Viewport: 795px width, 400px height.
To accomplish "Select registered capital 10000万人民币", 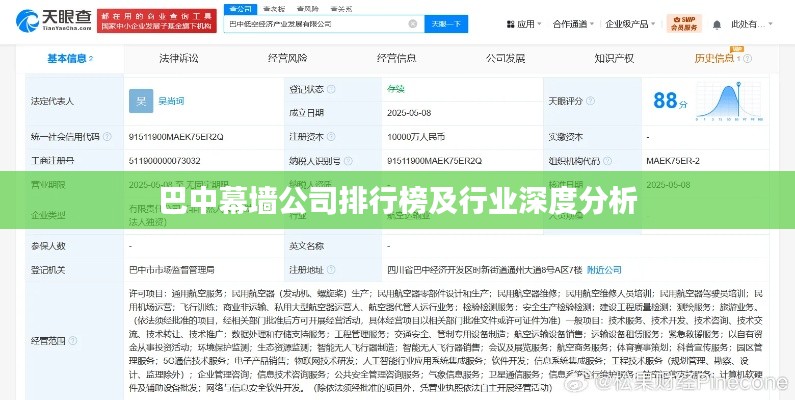I will [x=416, y=136].
